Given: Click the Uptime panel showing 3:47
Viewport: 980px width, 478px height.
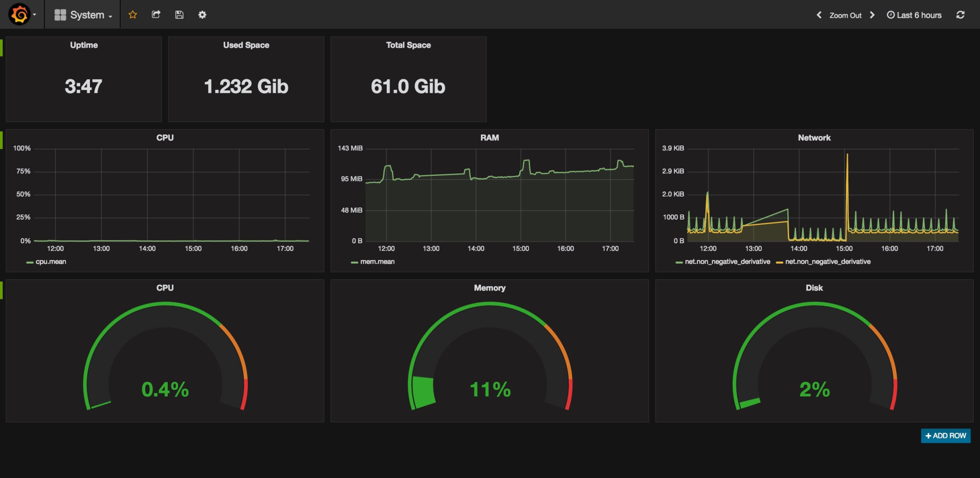Looking at the screenshot, I should 83,86.
